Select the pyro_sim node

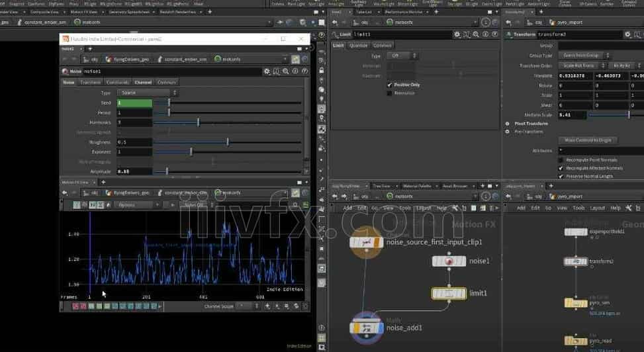point(576,304)
